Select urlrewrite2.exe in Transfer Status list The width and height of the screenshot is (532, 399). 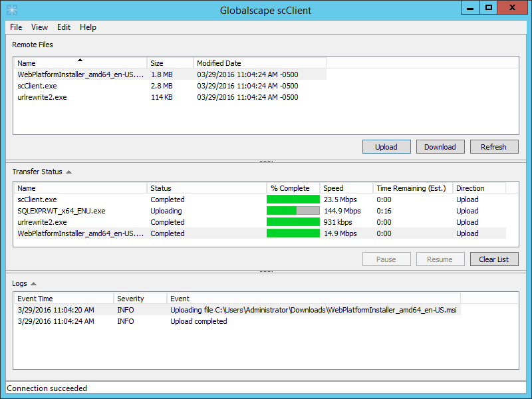pyautogui.click(x=261, y=222)
